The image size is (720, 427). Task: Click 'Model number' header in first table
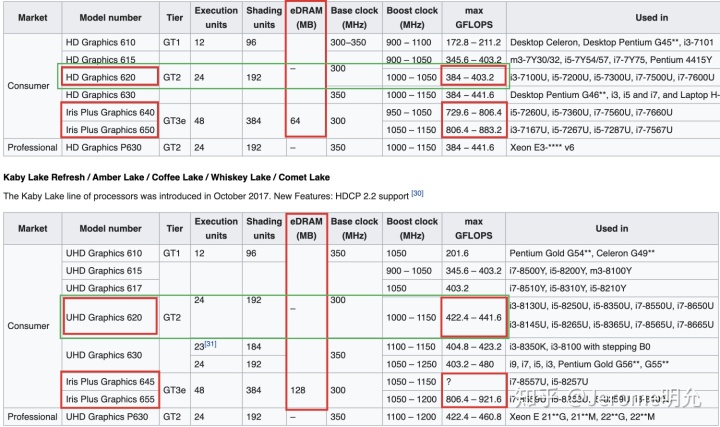(x=111, y=17)
